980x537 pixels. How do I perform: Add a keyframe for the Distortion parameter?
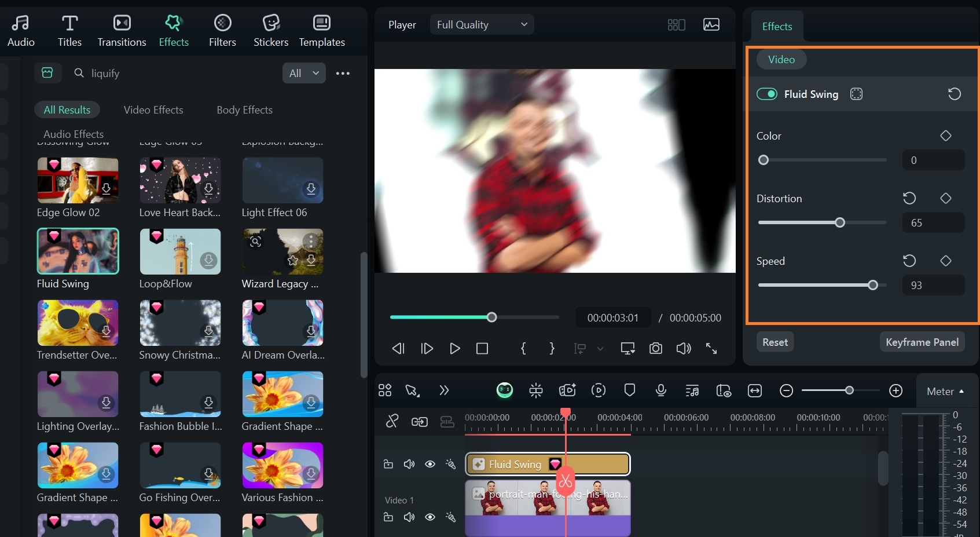point(946,198)
